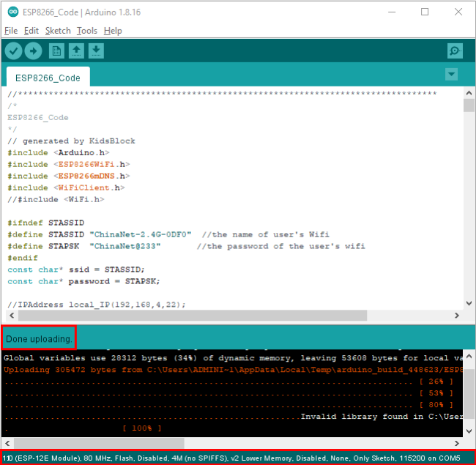This screenshot has width=476, height=465.
Task: Click the board info status bar text
Action: click(x=231, y=458)
